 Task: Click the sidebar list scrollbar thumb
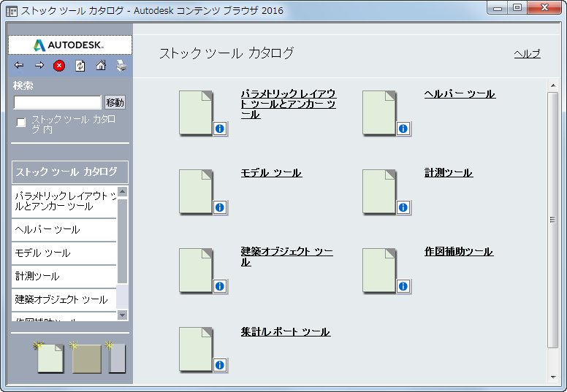123,241
